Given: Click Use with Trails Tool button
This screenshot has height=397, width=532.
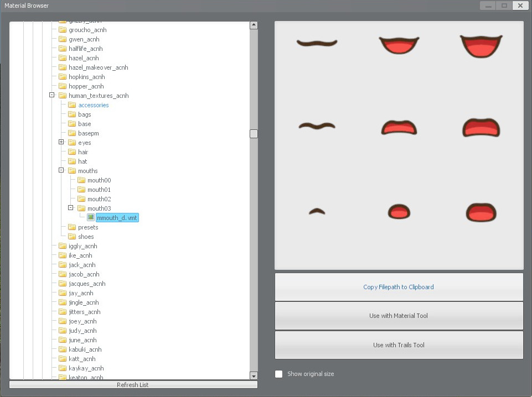Looking at the screenshot, I should (399, 345).
